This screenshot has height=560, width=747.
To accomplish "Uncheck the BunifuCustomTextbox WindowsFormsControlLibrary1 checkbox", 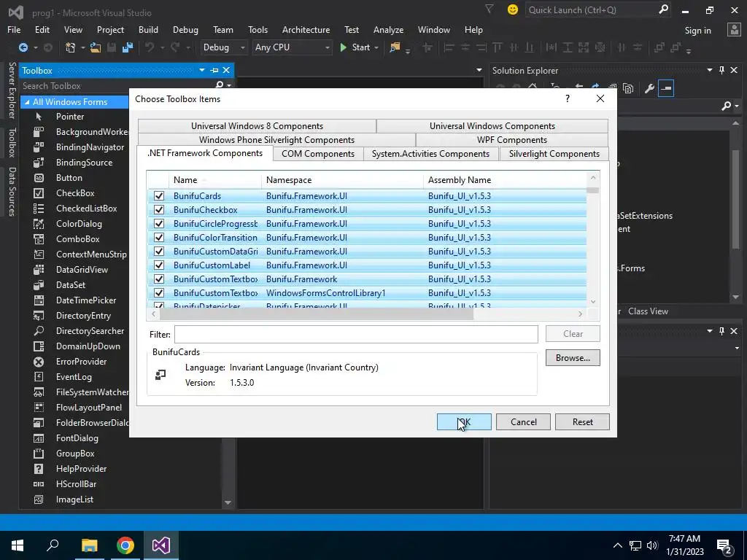I will (x=158, y=292).
